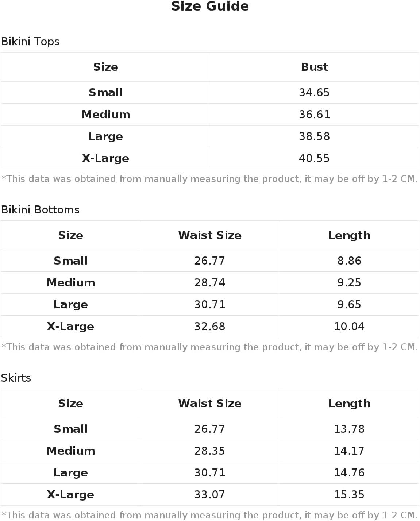Select the 15.35 skirt length value
This screenshot has height=521, width=420.
(349, 495)
